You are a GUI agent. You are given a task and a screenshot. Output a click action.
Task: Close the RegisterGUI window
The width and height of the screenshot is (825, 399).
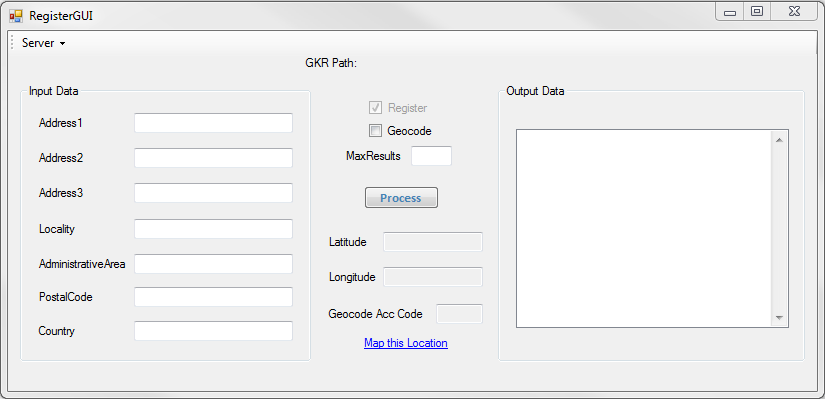(x=795, y=12)
